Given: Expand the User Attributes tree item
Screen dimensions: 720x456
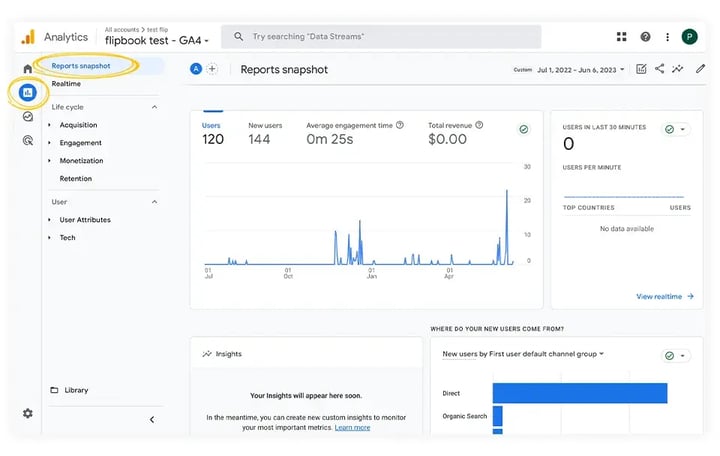Looking at the screenshot, I should (49, 220).
